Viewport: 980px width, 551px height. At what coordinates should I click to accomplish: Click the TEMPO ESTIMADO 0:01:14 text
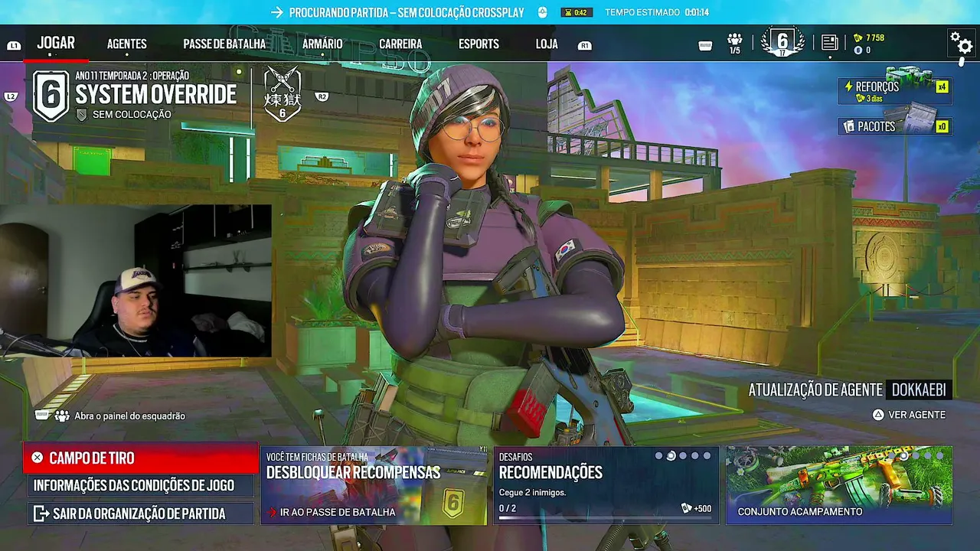pos(657,12)
